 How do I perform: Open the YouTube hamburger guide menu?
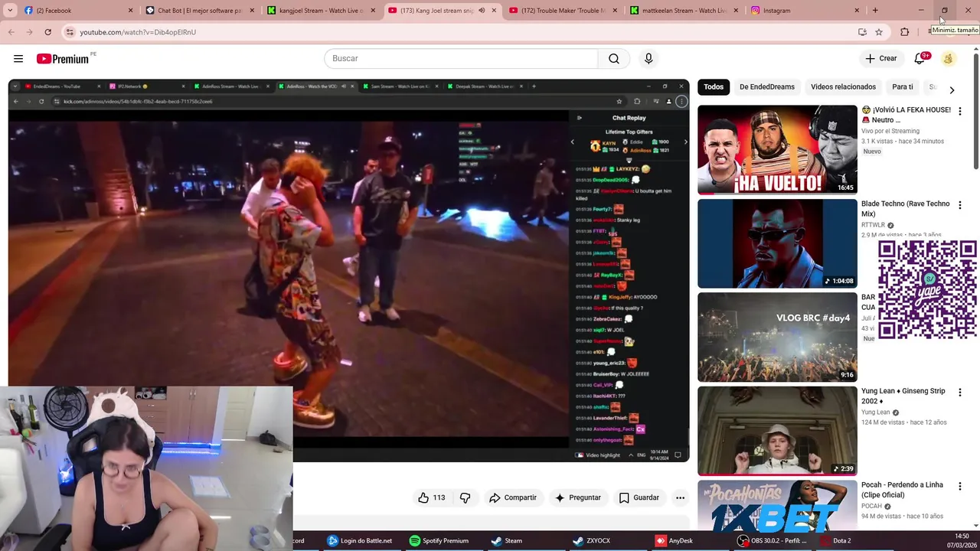coord(18,59)
